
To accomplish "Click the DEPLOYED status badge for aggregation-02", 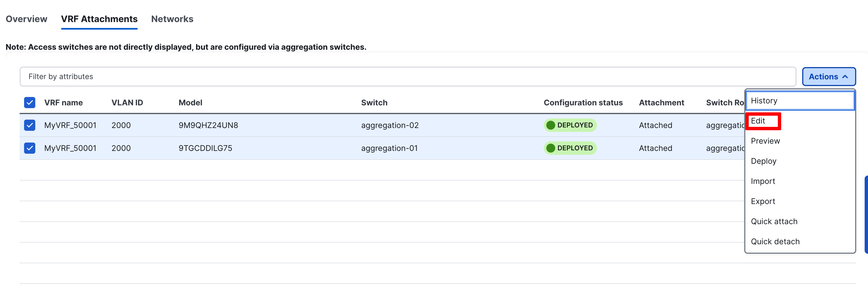I will (570, 125).
